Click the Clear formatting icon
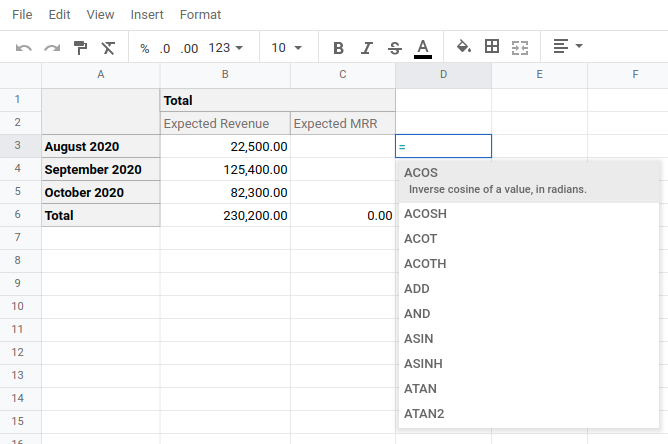Viewport: 668px width, 444px height. coord(108,48)
